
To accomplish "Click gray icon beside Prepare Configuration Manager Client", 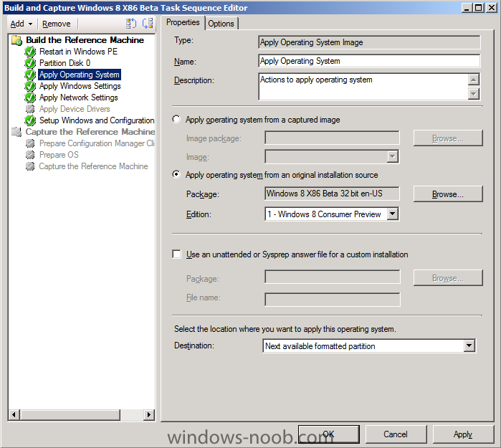I will pyautogui.click(x=30, y=143).
